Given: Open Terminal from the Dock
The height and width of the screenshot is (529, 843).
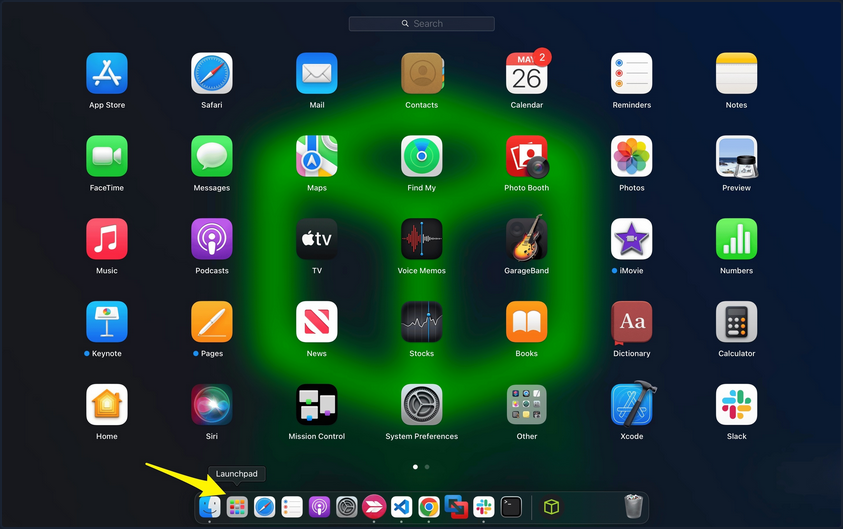Looking at the screenshot, I should click(511, 507).
